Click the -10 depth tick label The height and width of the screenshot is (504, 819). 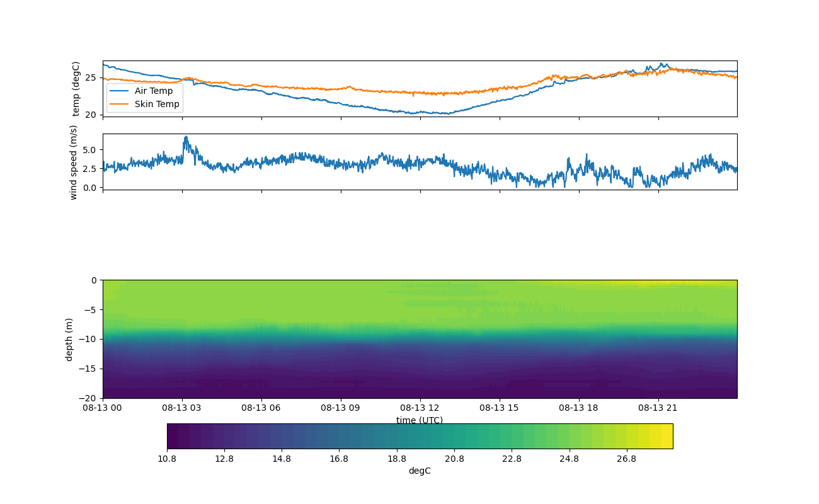click(x=89, y=339)
